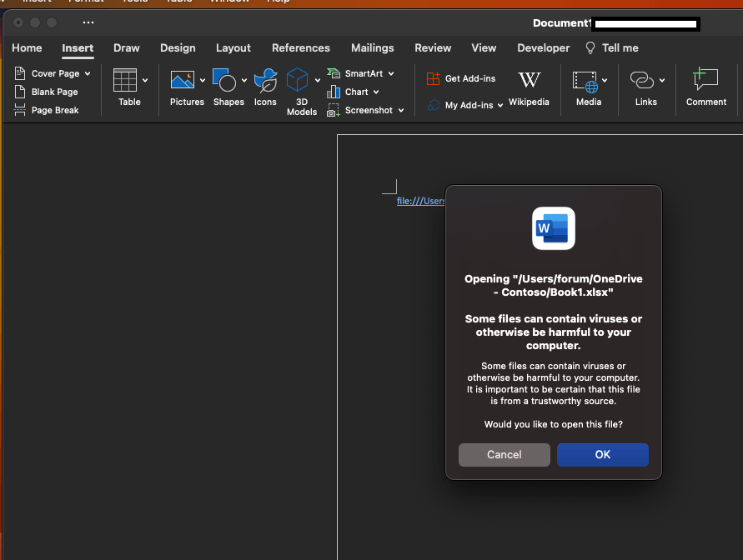The image size is (743, 560).
Task: Open the Mailings tab
Action: 373,47
